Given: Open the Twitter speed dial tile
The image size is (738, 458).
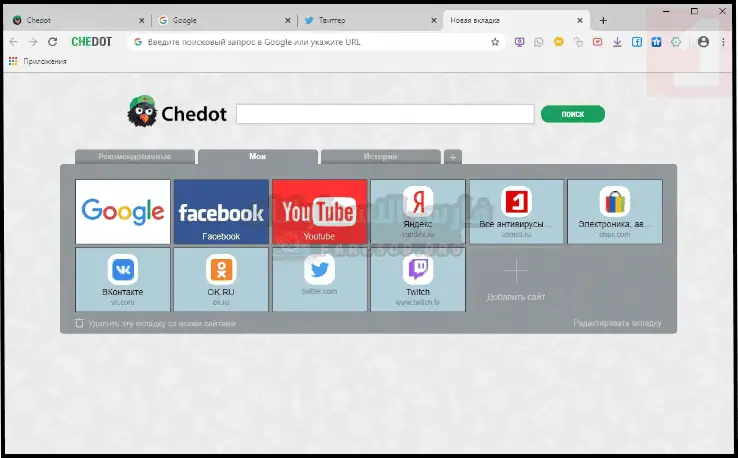Looking at the screenshot, I should click(x=319, y=279).
